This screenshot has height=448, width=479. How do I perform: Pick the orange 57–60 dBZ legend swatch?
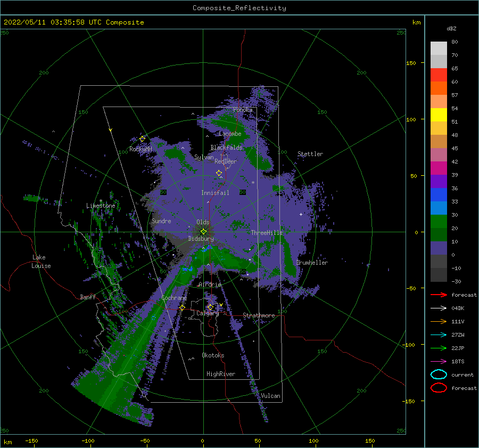click(x=439, y=88)
